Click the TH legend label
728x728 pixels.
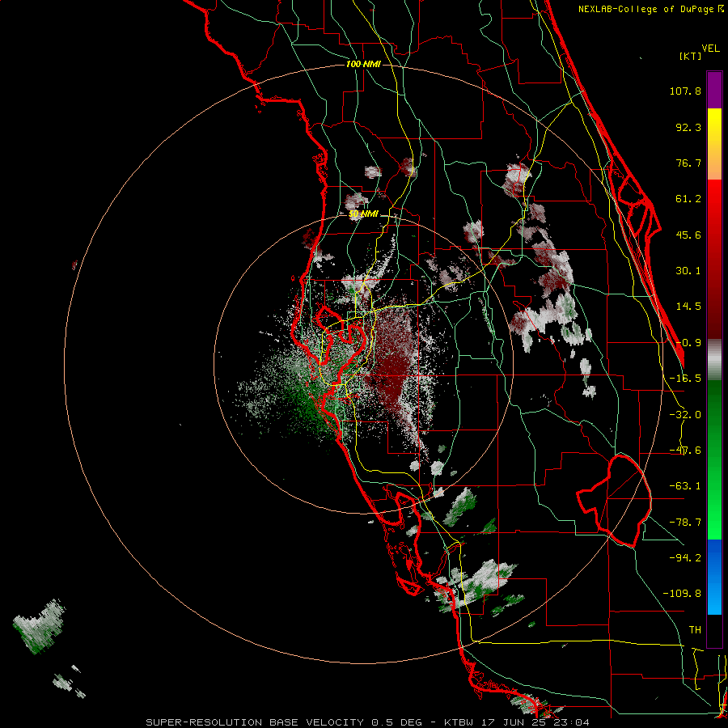(695, 629)
